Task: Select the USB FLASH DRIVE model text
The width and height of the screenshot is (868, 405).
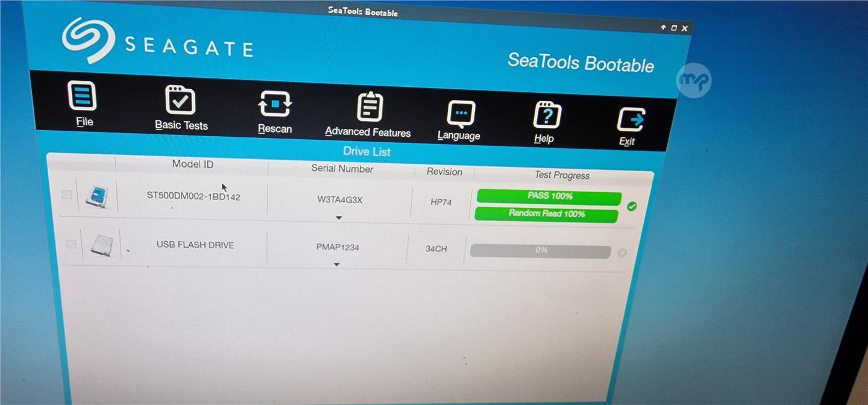Action: pos(195,245)
